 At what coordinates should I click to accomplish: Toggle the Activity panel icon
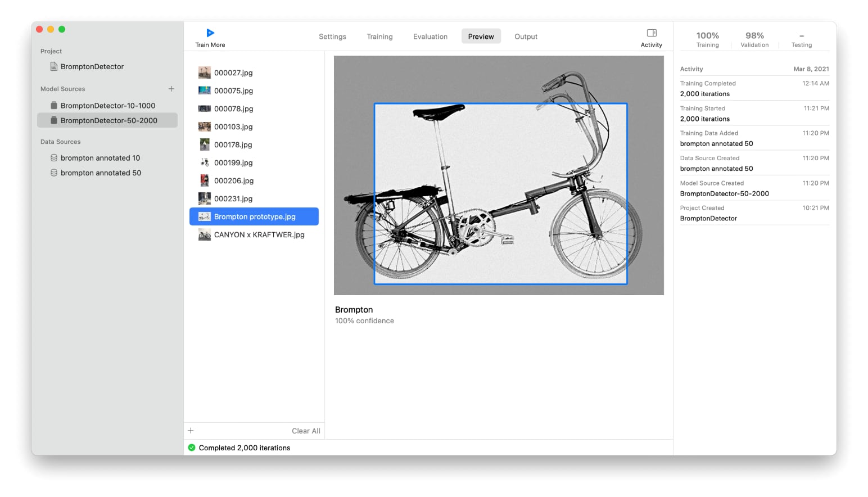[x=651, y=33]
